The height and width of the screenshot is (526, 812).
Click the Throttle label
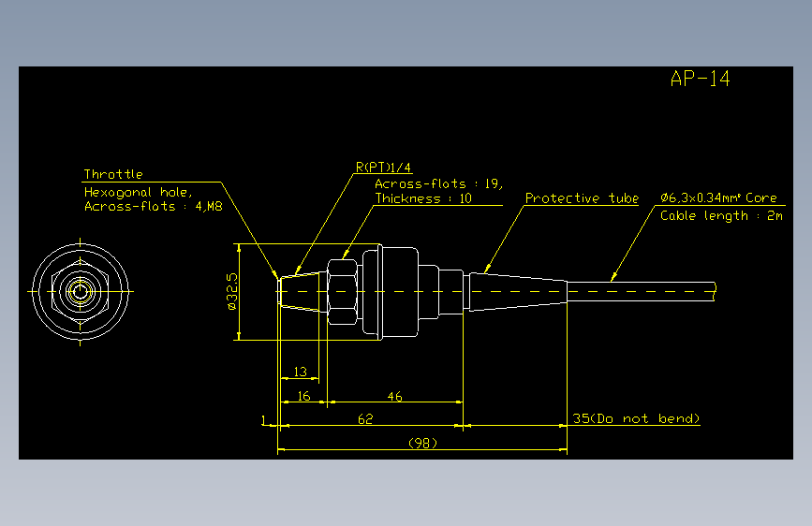pyautogui.click(x=113, y=174)
